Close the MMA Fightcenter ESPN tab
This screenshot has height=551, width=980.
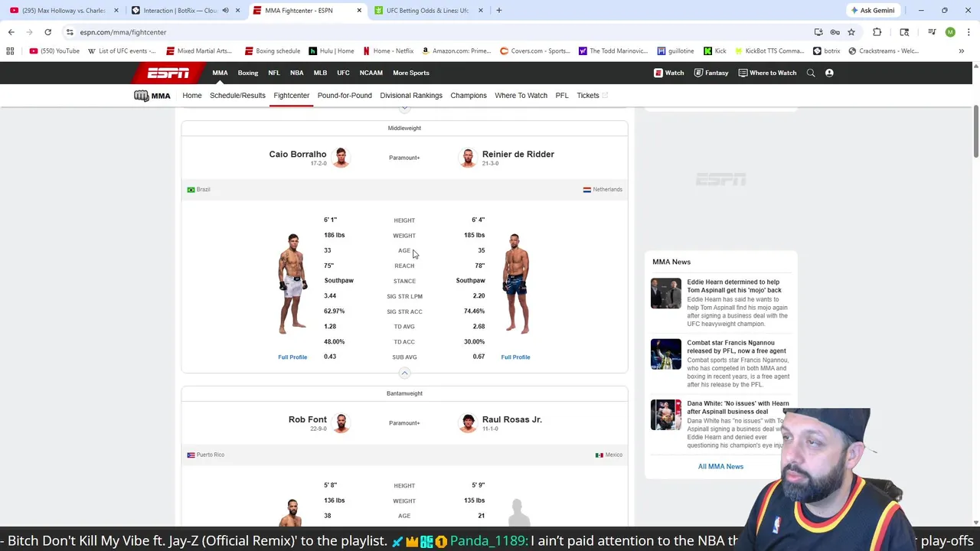pyautogui.click(x=359, y=10)
